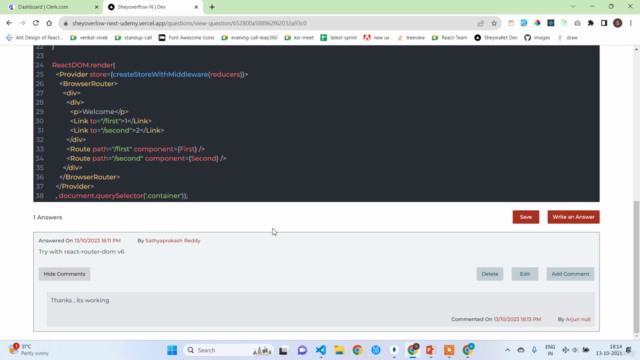The image size is (640, 360).
Task: Open Visual Studio Code from taskbar
Action: click(321, 350)
